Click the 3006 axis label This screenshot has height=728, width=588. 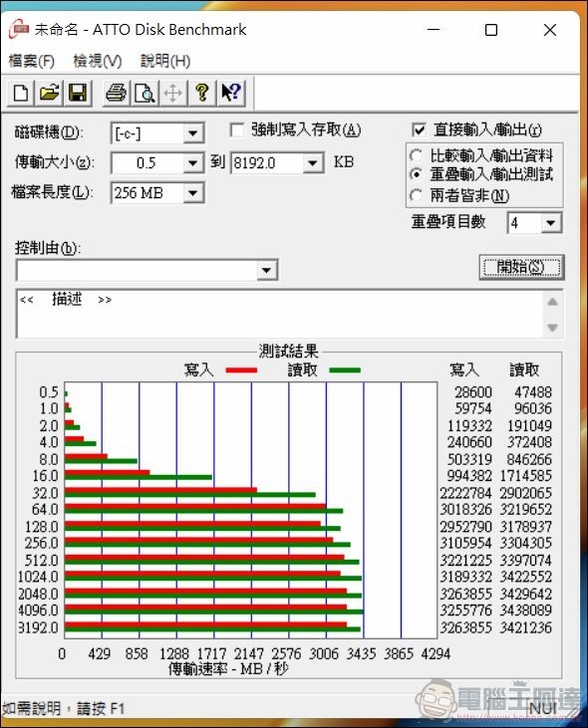[x=324, y=654]
